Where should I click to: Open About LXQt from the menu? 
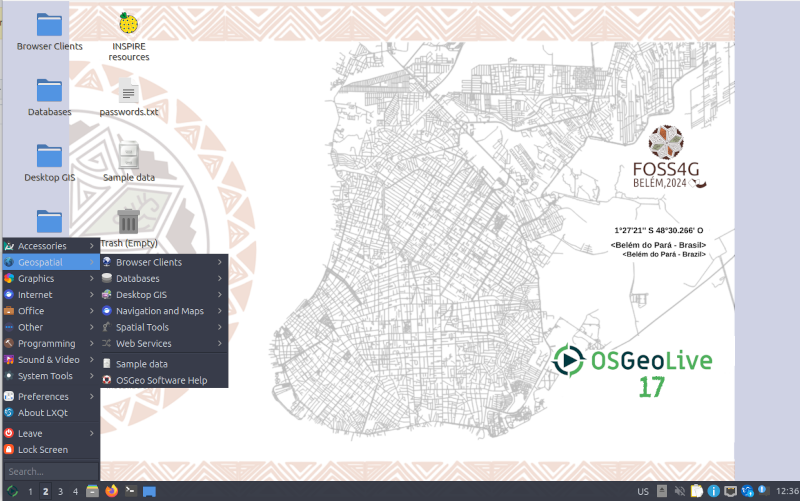click(x=51, y=413)
